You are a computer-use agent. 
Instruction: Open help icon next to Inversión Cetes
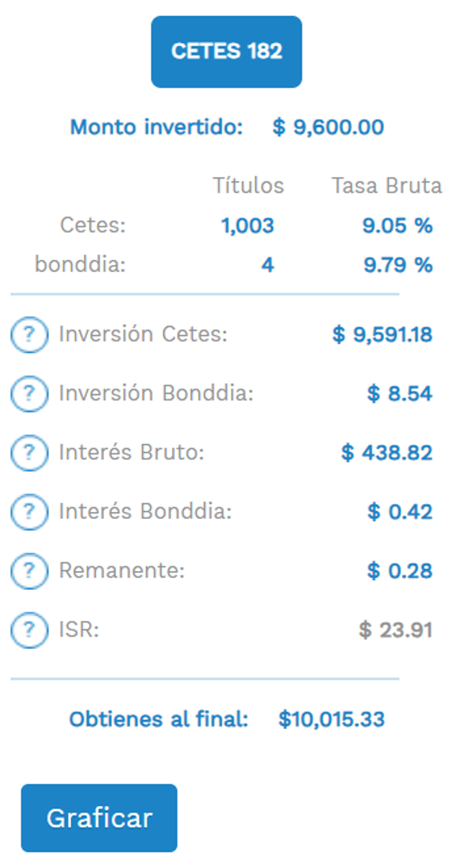pyautogui.click(x=29, y=334)
